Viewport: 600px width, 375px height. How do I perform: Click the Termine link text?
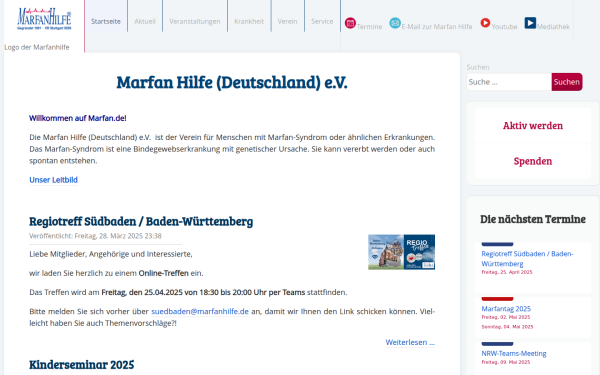click(369, 27)
